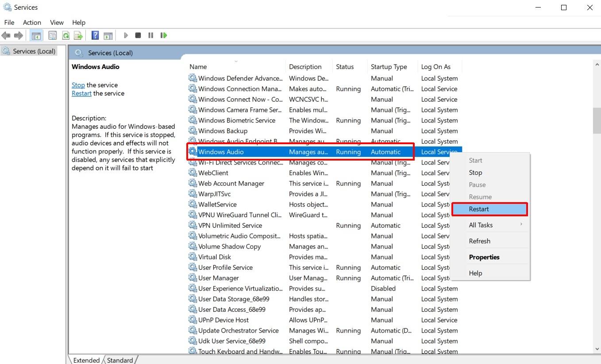601x364 pixels.
Task: Select the Udk User Service_68e99 service
Action: [324, 341]
